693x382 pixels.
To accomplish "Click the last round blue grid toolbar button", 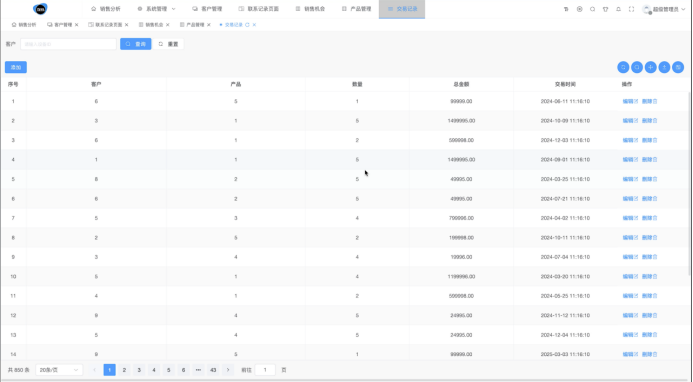I will 678,67.
